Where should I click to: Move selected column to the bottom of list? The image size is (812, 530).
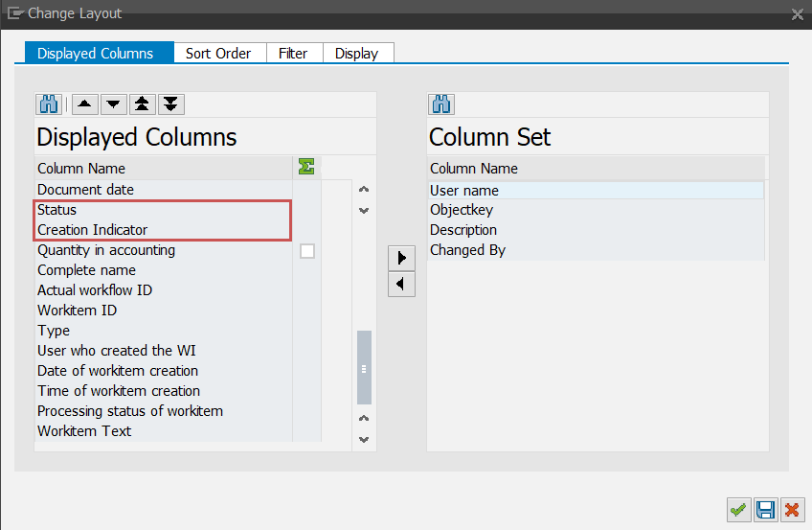click(171, 104)
